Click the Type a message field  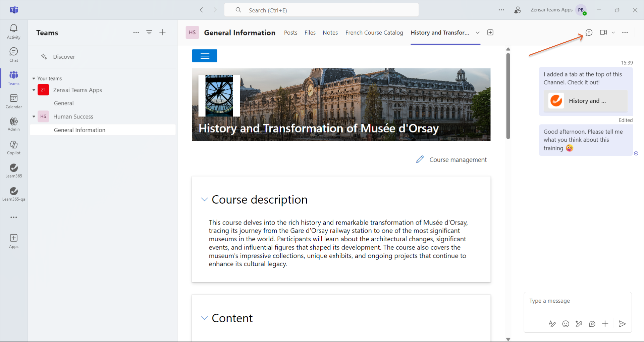click(577, 301)
